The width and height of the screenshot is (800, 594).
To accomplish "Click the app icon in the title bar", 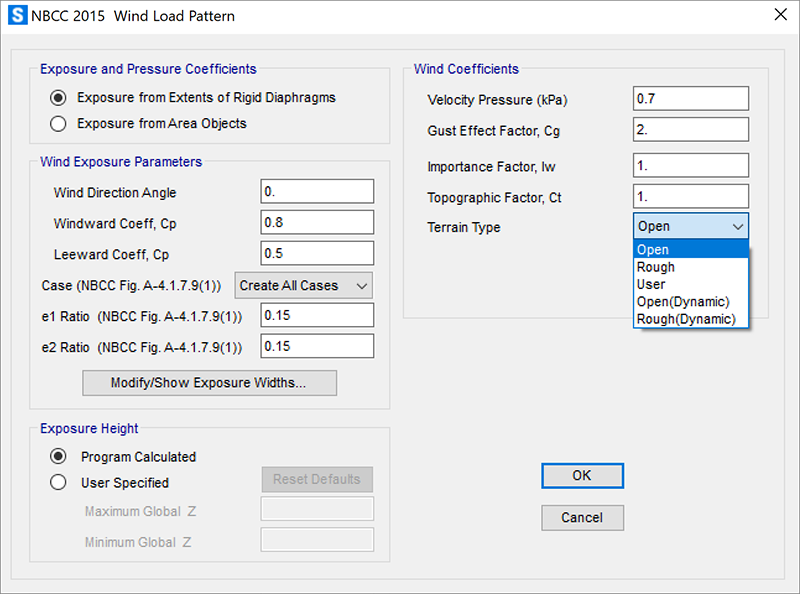I will point(15,16).
